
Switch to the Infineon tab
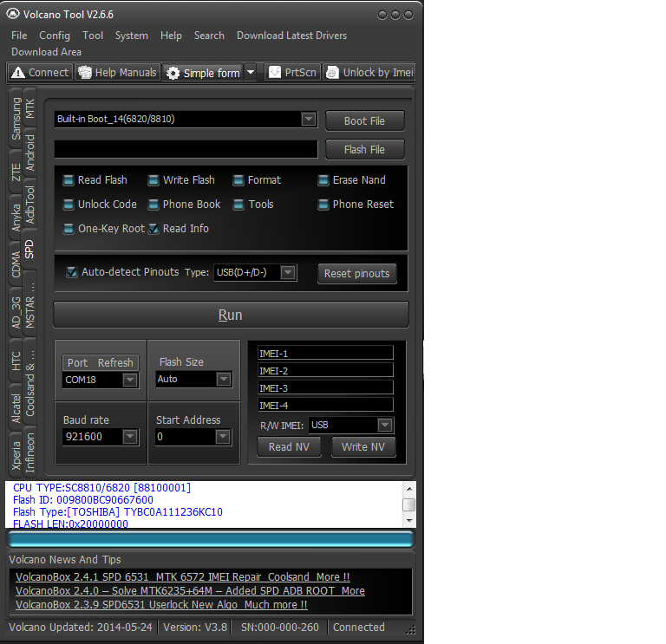point(29,452)
